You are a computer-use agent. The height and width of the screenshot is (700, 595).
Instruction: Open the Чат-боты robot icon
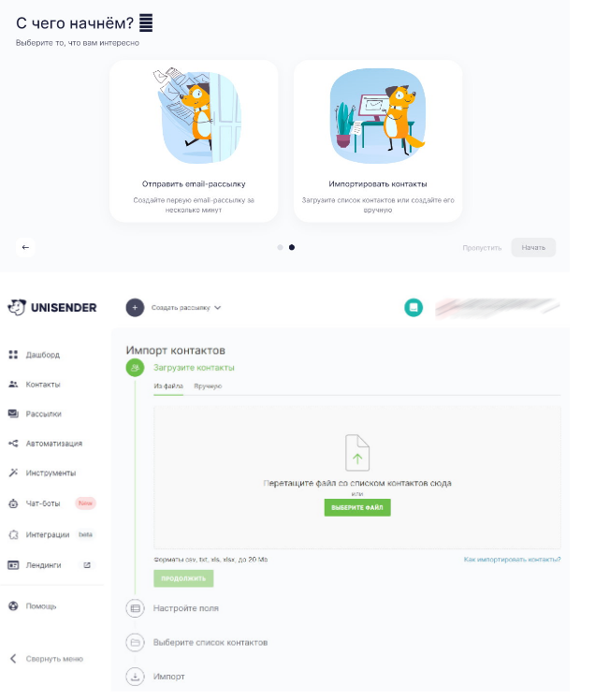13,503
